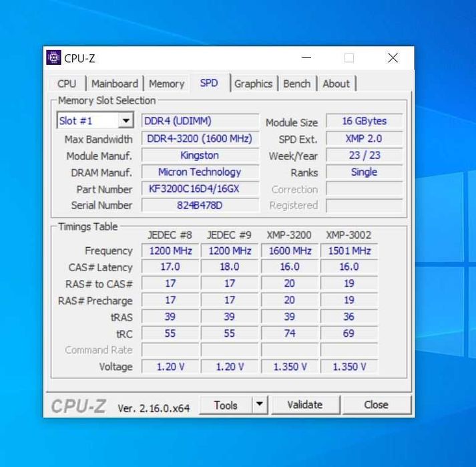This screenshot has height=467, width=476.
Task: Click the Single ranks value
Action: 365,172
